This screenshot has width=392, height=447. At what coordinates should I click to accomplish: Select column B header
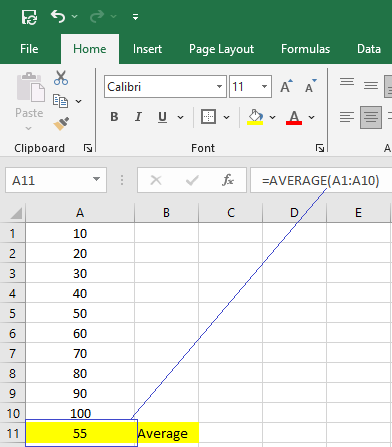pyautogui.click(x=166, y=212)
